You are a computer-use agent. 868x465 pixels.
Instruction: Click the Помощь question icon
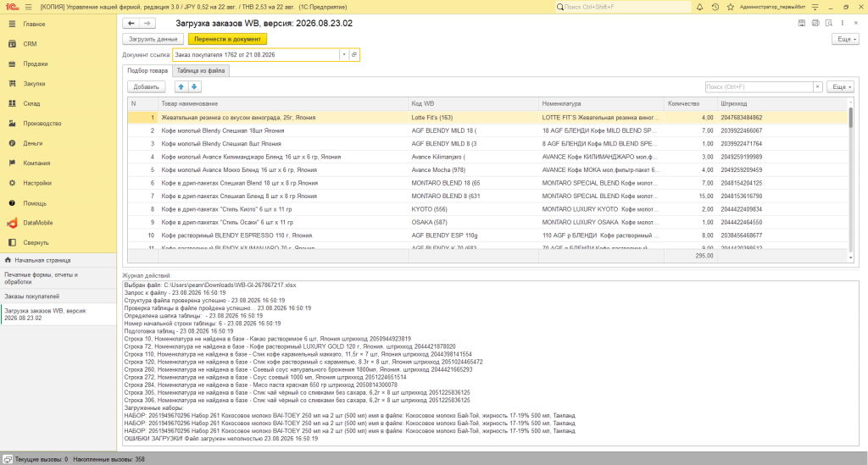[12, 203]
